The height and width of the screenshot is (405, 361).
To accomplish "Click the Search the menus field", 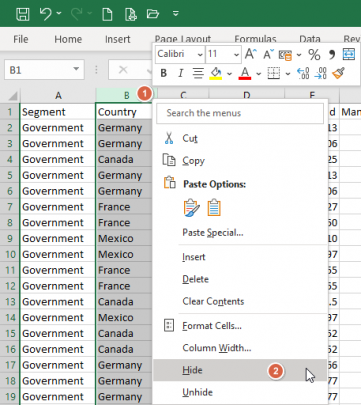I will pyautogui.click(x=240, y=113).
